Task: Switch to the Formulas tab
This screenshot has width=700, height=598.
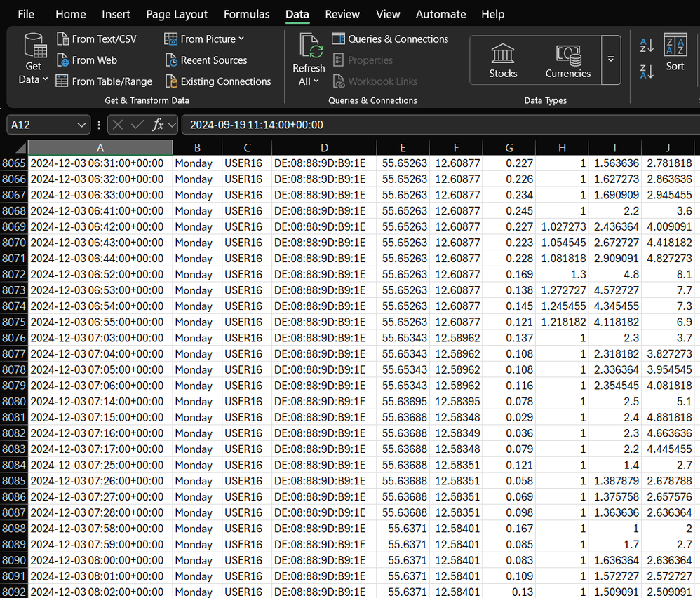Action: (x=246, y=14)
